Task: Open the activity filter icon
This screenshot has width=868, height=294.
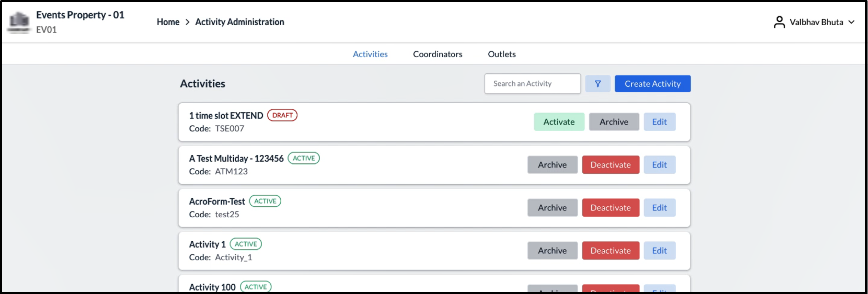Action: 597,83
